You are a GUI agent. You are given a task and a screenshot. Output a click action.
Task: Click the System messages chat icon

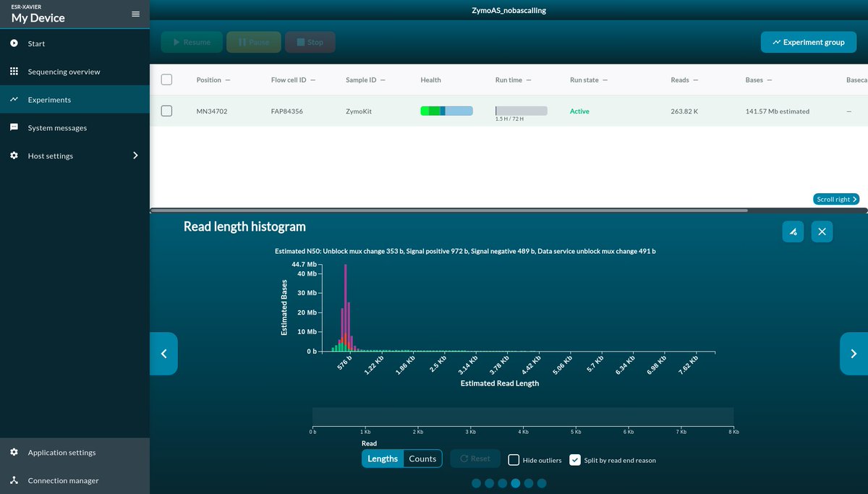pyautogui.click(x=14, y=127)
